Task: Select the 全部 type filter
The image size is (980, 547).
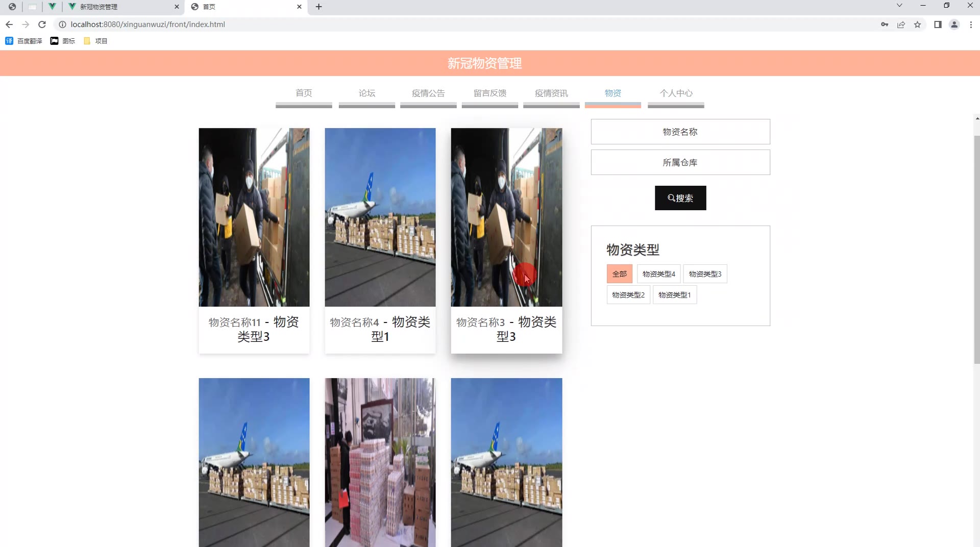Action: tap(620, 274)
